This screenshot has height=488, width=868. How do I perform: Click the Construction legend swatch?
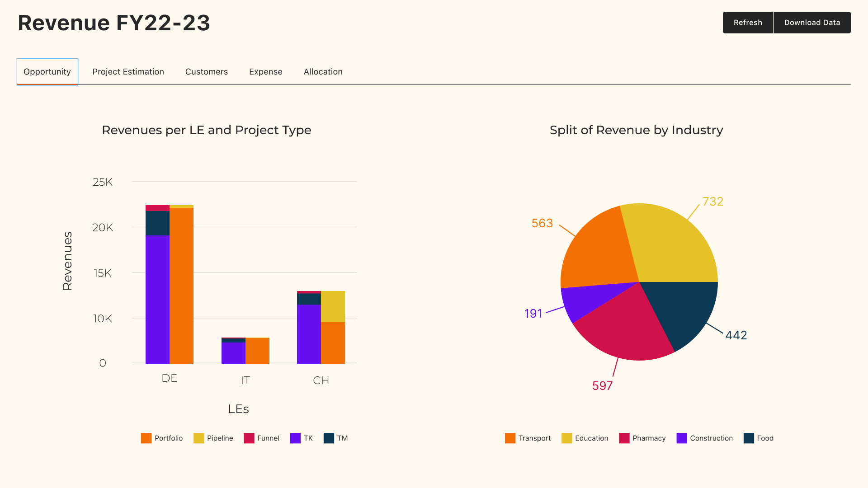pyautogui.click(x=681, y=438)
